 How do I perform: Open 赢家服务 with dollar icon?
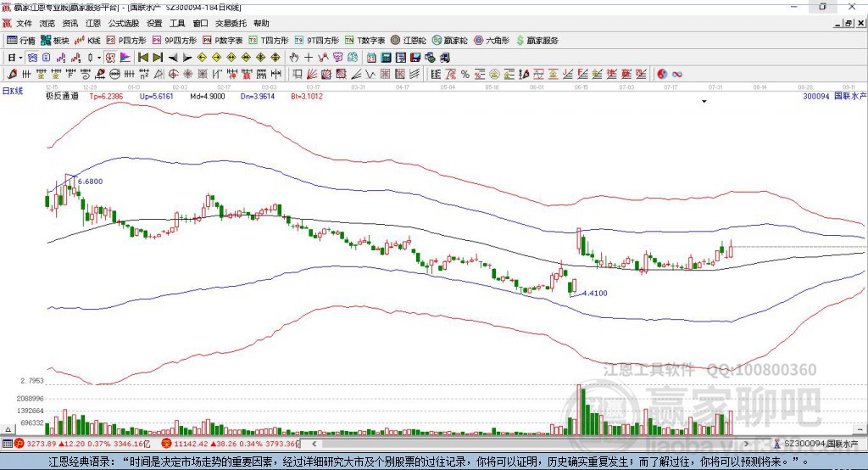pyautogui.click(x=537, y=41)
